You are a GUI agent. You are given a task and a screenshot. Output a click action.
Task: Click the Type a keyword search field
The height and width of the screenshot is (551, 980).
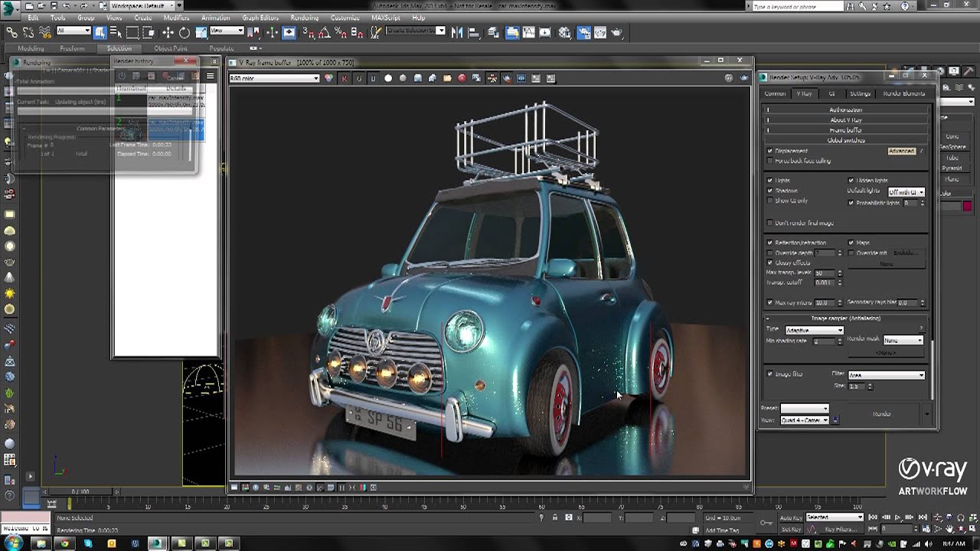799,6
